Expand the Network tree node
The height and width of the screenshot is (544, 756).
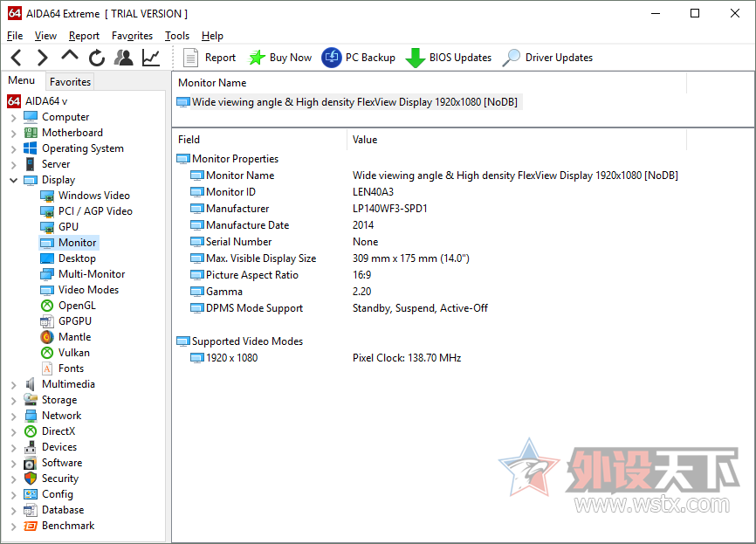13,416
